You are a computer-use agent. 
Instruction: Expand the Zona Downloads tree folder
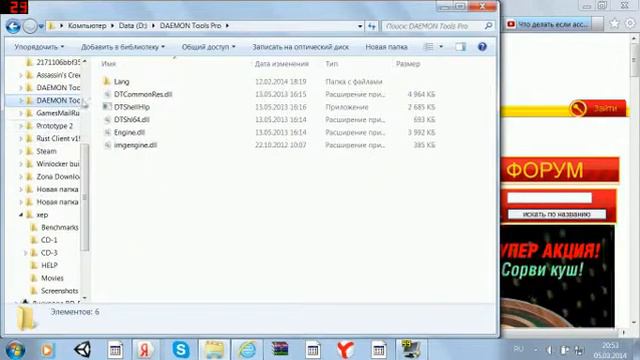click(21, 176)
